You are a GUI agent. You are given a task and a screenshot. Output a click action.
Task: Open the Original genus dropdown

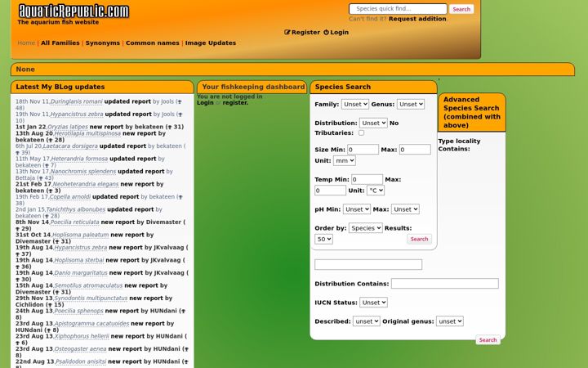coord(450,321)
